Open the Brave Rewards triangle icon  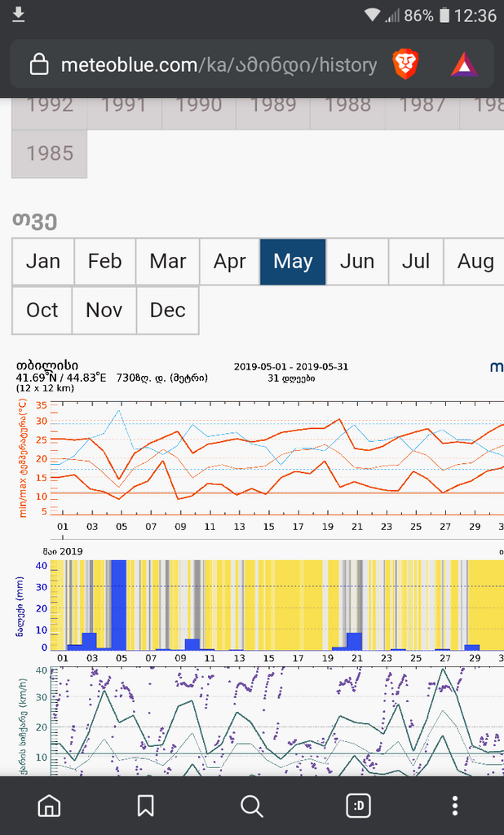pyautogui.click(x=464, y=64)
